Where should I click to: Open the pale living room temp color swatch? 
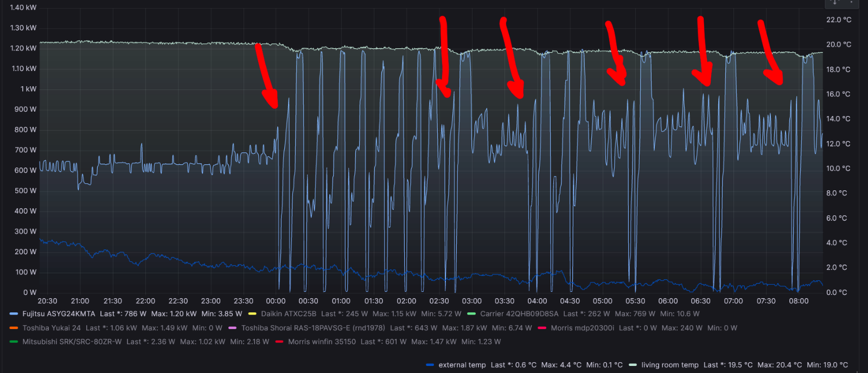(x=633, y=365)
